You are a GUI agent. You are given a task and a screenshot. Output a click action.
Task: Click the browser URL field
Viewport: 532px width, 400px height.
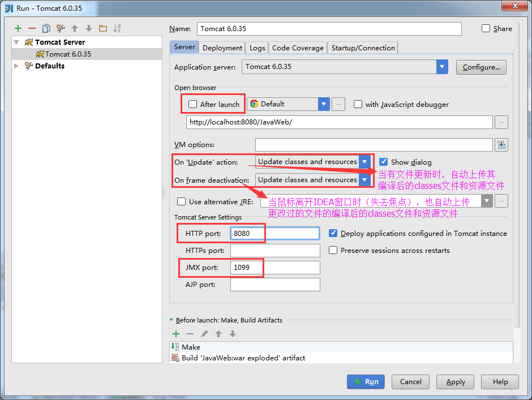pyautogui.click(x=339, y=122)
